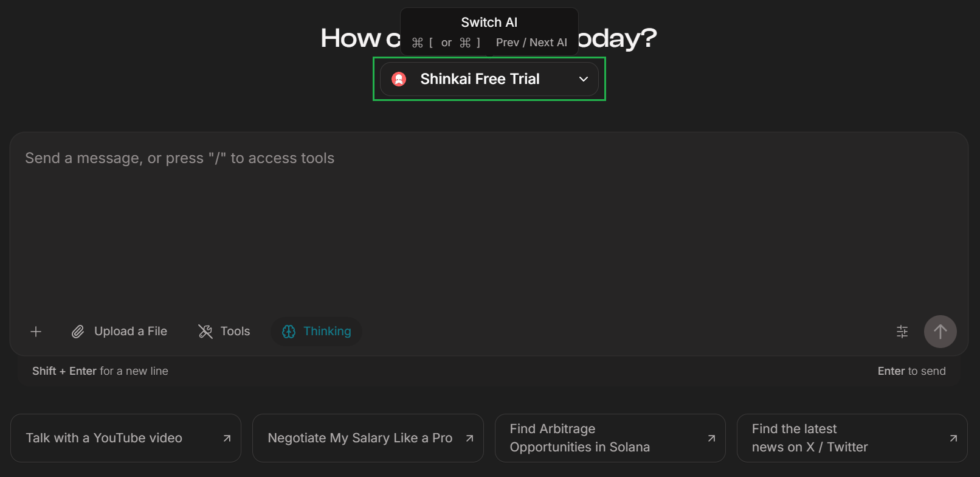Toggle the Tools option in the message bar

[x=224, y=331]
